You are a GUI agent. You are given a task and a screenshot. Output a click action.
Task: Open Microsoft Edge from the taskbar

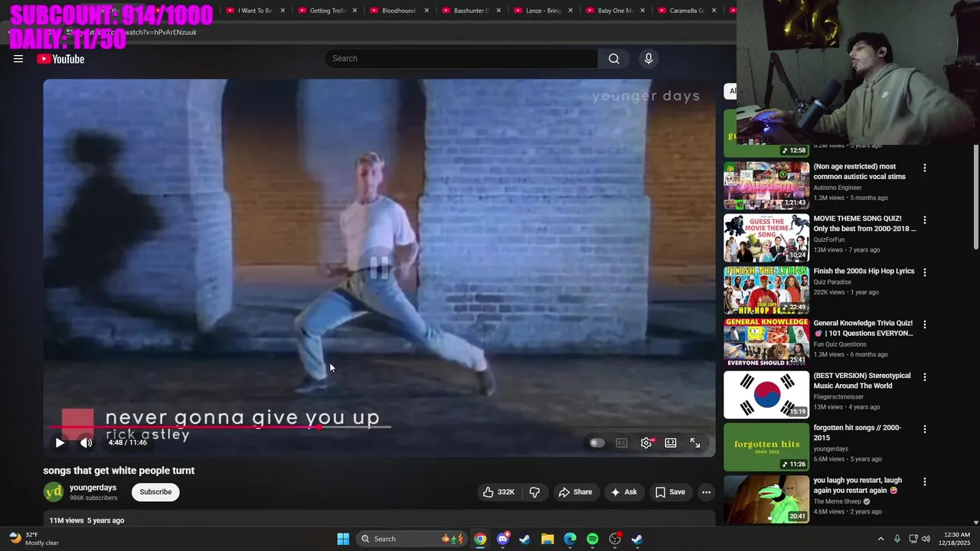coord(570,539)
